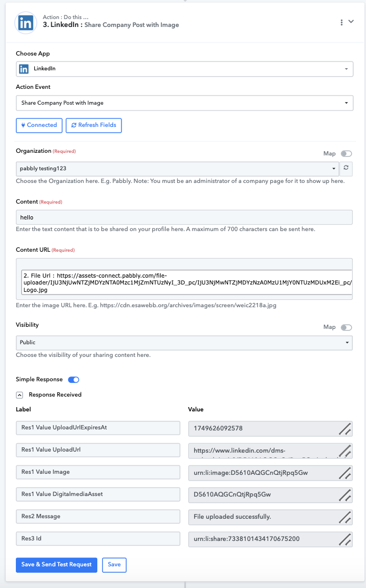366x588 pixels.
Task: Collapse the Response Received section
Action: (20, 395)
